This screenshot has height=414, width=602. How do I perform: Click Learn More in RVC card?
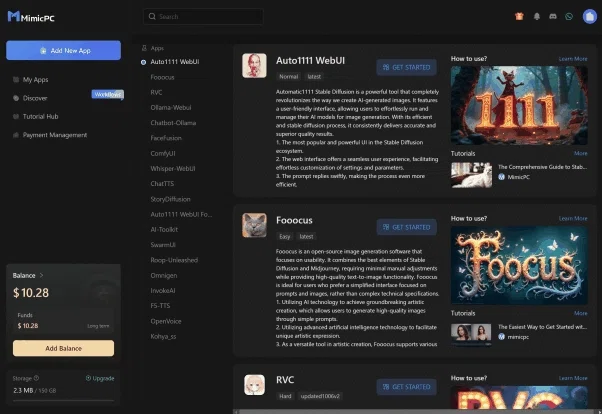573,378
